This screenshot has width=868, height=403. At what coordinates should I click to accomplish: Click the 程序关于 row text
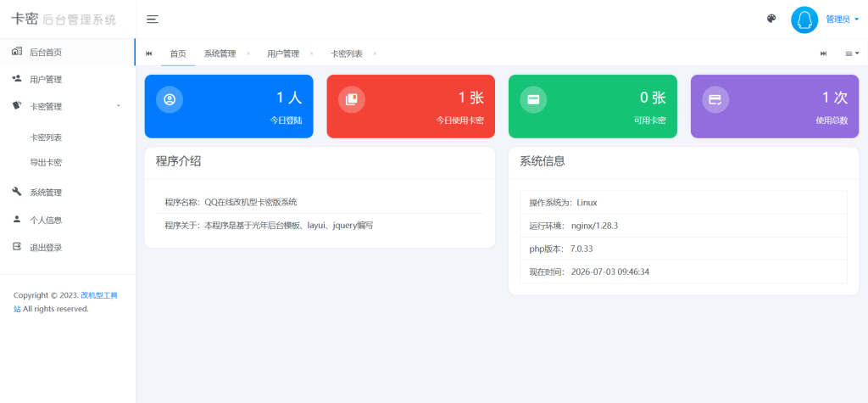pos(269,226)
